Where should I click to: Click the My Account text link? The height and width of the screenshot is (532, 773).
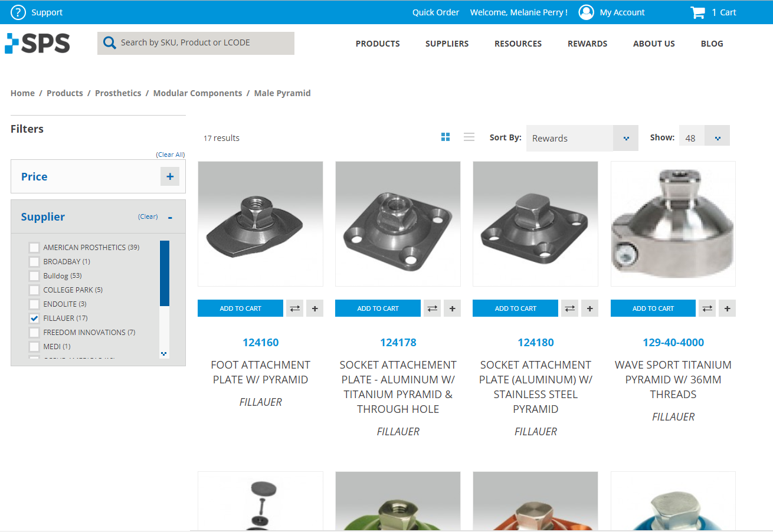point(622,12)
